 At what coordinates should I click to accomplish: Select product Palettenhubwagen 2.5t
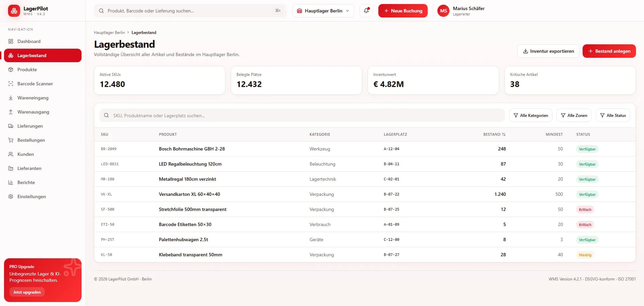(x=183, y=239)
